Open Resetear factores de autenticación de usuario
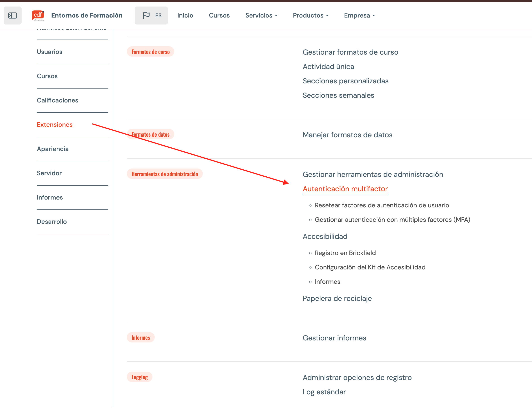 [382, 205]
